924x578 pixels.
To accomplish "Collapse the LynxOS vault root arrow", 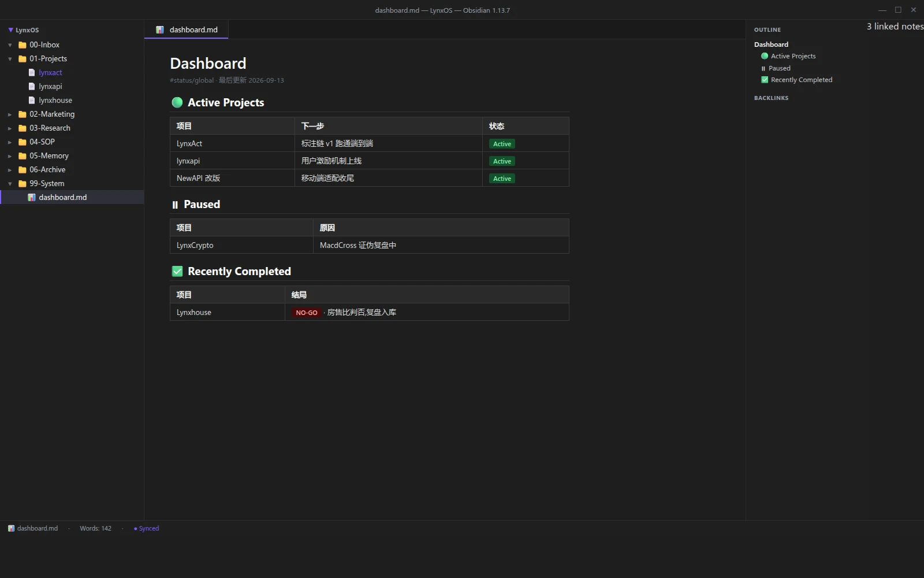I will (x=10, y=30).
